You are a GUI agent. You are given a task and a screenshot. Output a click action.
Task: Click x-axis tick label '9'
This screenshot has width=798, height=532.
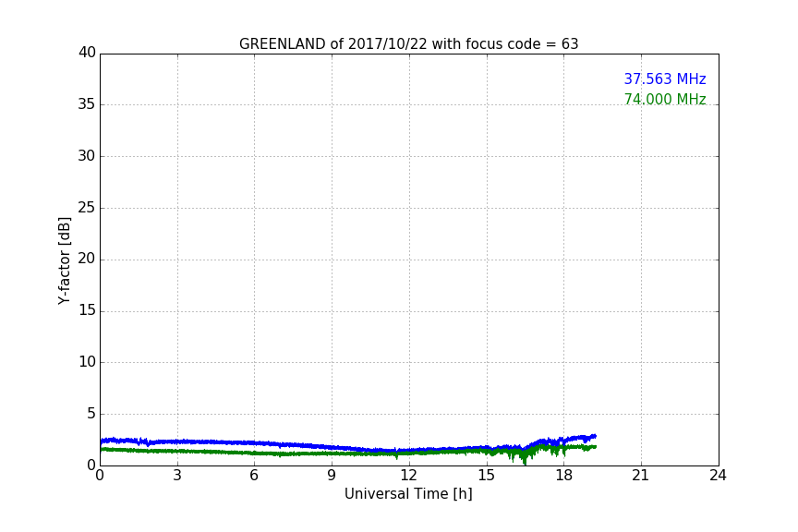point(332,476)
